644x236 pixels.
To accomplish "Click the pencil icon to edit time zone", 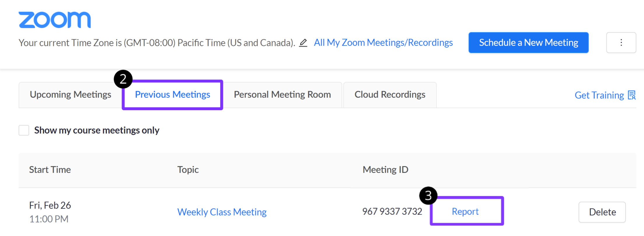I will pyautogui.click(x=303, y=43).
